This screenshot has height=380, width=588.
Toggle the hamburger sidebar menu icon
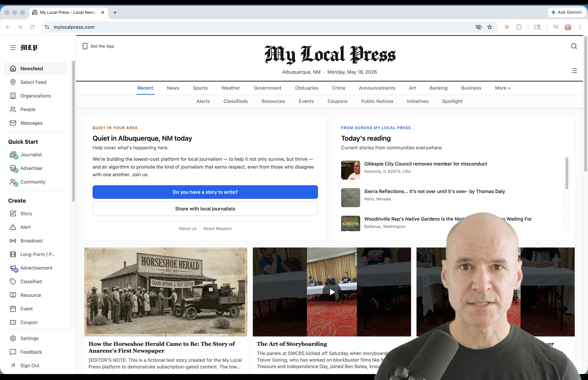[13, 47]
